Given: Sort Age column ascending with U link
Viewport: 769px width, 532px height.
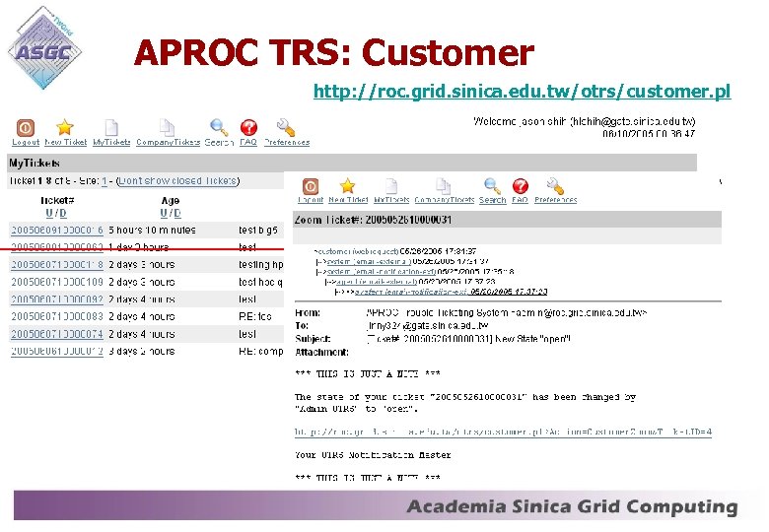Looking at the screenshot, I should click(x=164, y=213).
